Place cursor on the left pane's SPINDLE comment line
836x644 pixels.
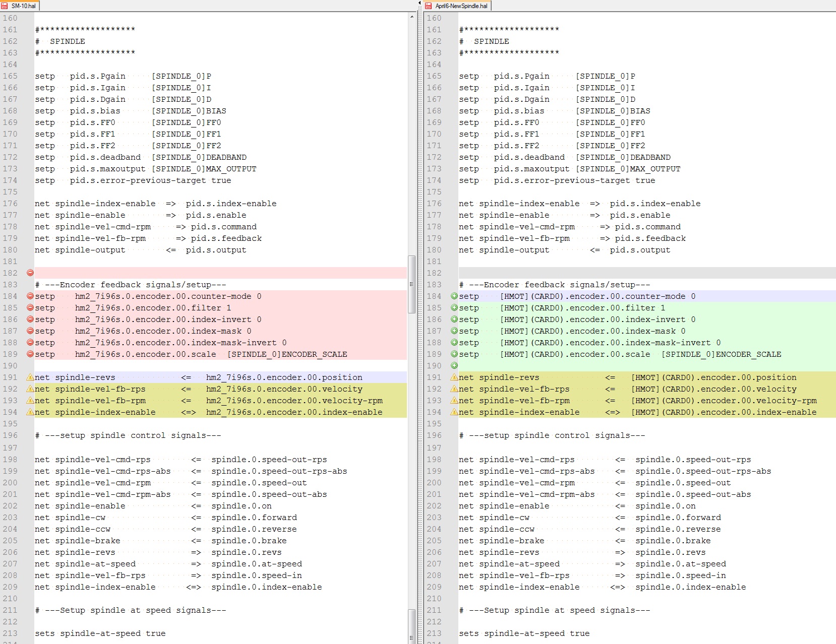point(67,41)
